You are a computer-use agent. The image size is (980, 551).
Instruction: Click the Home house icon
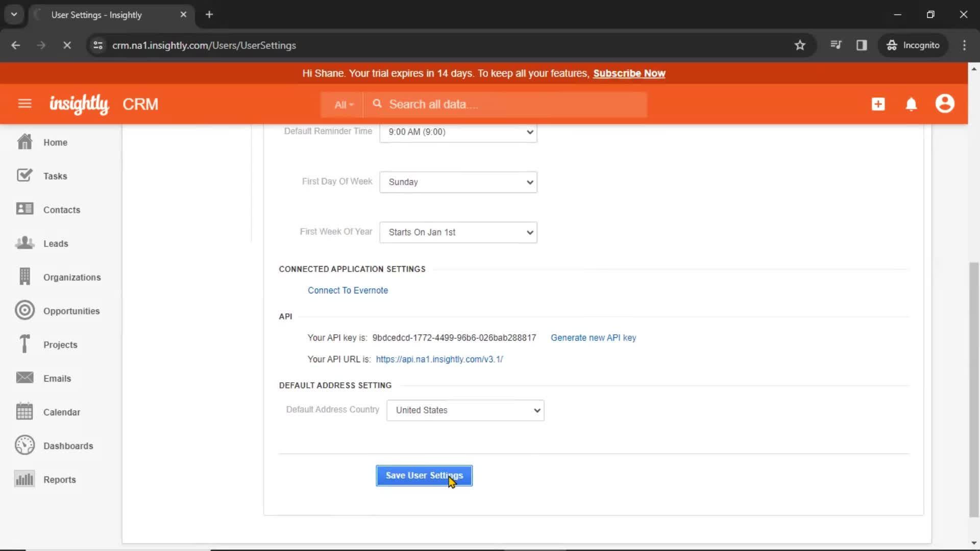24,142
